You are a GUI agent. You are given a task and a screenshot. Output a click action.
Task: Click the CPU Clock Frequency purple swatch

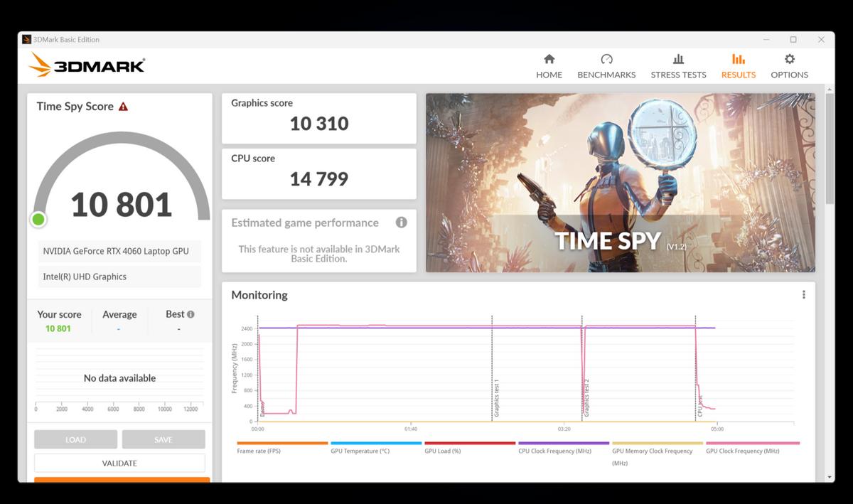[x=564, y=444]
